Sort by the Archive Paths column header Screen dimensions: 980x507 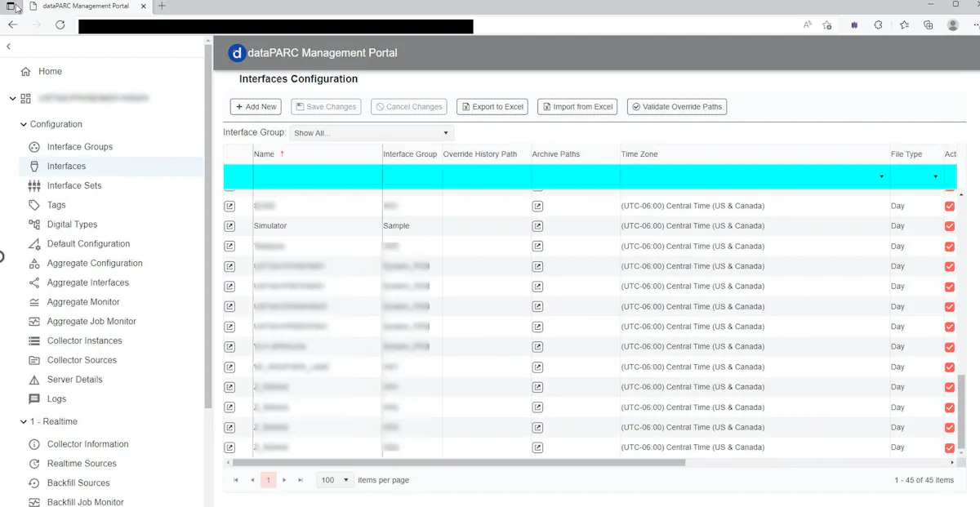click(556, 154)
